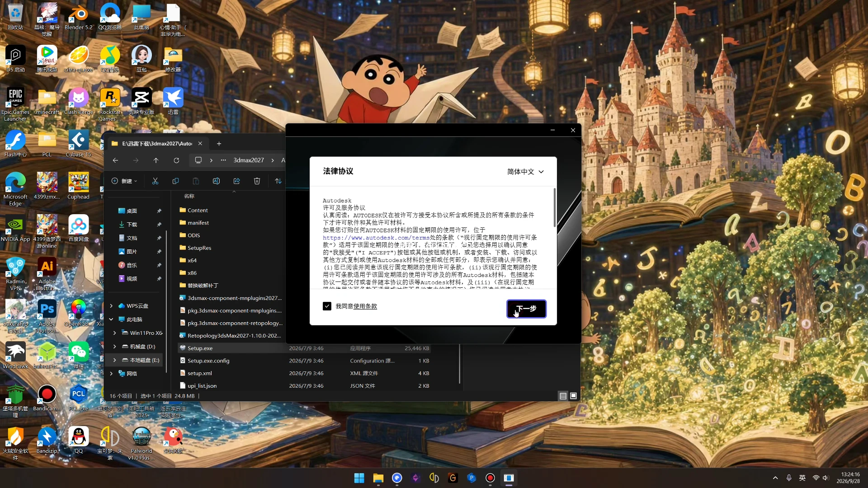
Task: Add a new File Explorer tab
Action: pos(219,144)
